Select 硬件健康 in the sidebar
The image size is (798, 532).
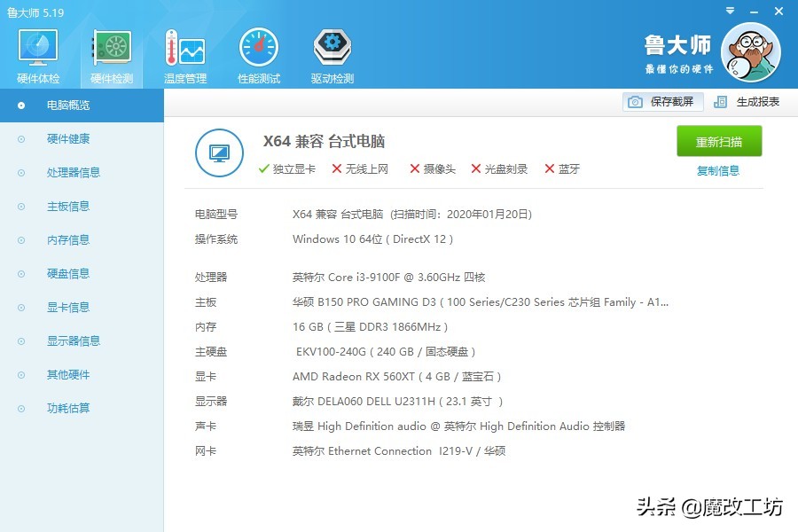point(67,138)
